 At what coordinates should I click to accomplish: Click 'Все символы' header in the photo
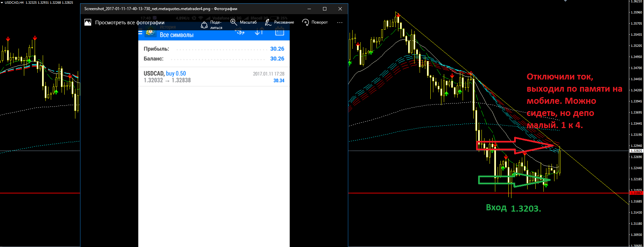click(177, 35)
